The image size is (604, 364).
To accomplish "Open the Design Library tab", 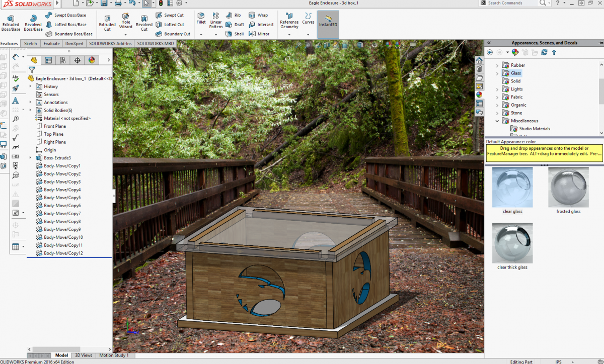I will pyautogui.click(x=479, y=69).
